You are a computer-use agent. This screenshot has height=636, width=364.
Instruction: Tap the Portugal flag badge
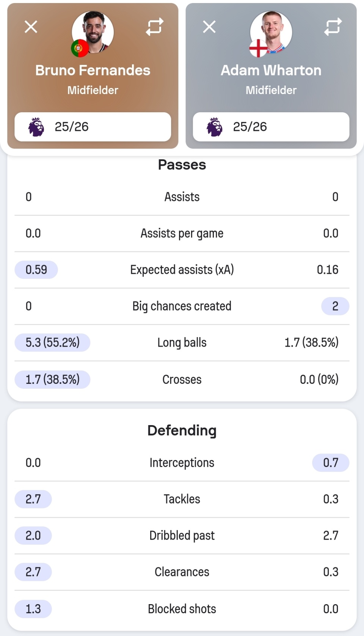pyautogui.click(x=80, y=48)
